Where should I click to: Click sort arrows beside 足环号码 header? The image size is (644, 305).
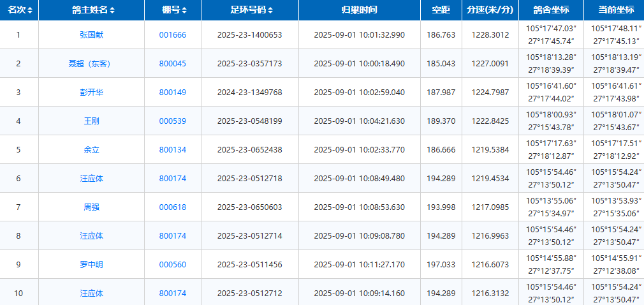270,10
